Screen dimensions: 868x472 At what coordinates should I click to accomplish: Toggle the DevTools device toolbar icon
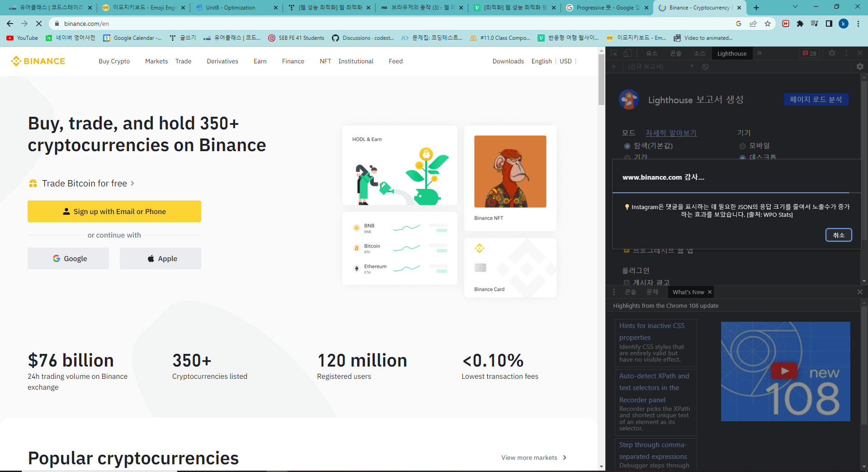tap(627, 53)
